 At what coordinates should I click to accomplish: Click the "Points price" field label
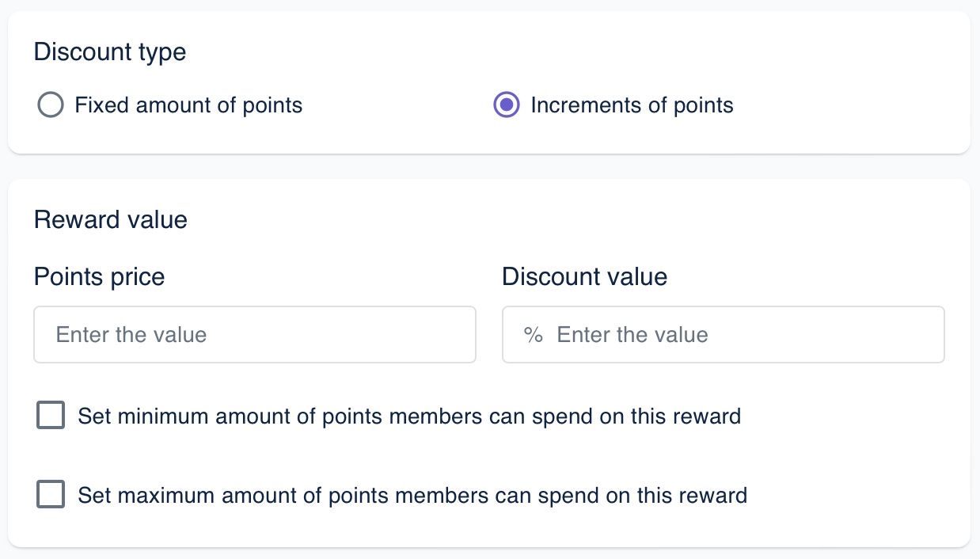tap(100, 276)
